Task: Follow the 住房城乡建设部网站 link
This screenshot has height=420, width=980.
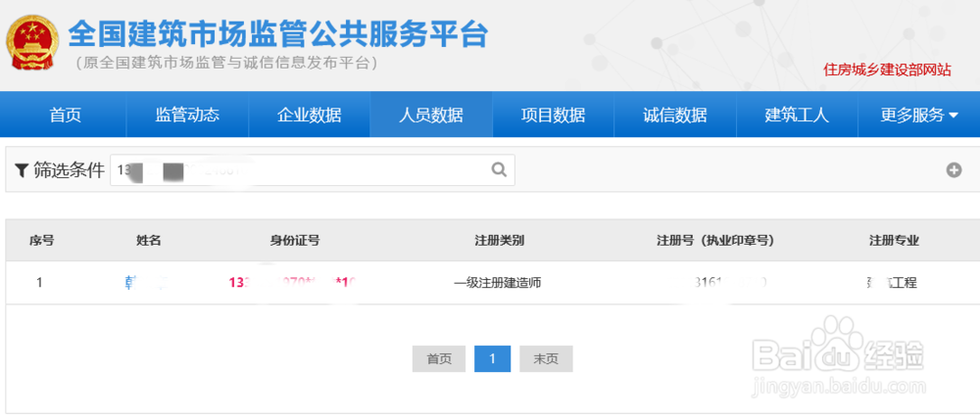Action: click(x=887, y=70)
